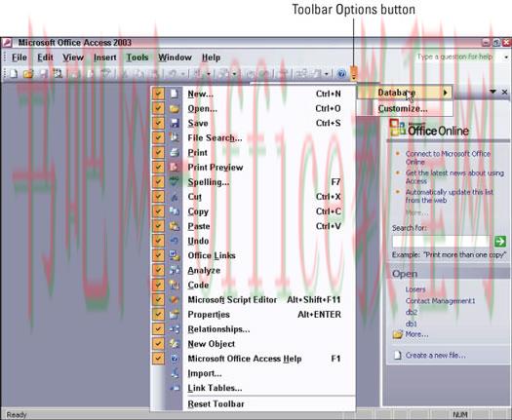Viewport: 512px width, 420px height.
Task: Click the Toolbar Options button
Action: click(354, 74)
